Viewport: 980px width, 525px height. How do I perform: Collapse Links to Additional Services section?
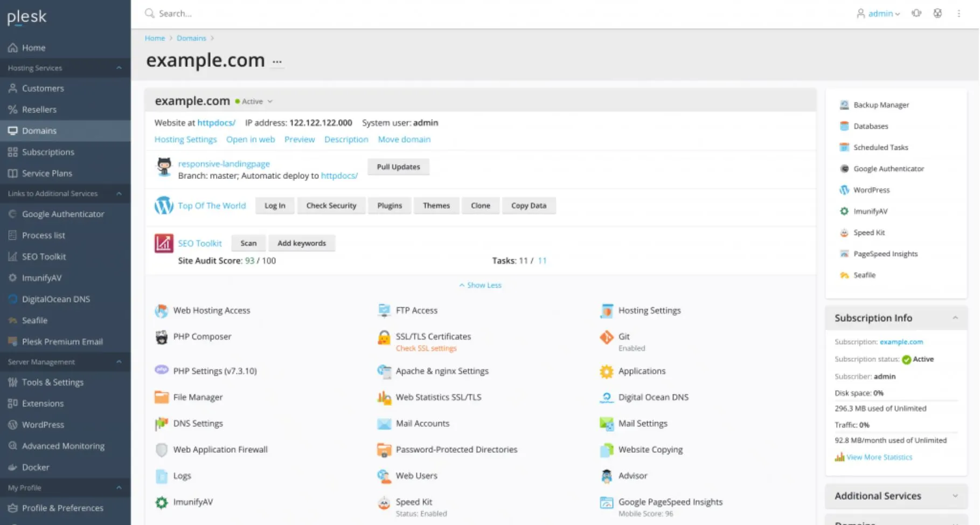pos(119,194)
